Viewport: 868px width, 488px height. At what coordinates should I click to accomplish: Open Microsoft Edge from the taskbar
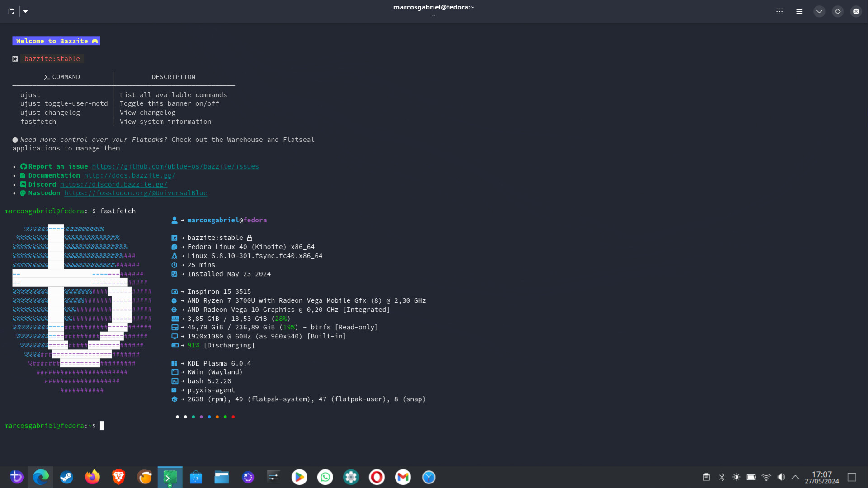click(41, 477)
